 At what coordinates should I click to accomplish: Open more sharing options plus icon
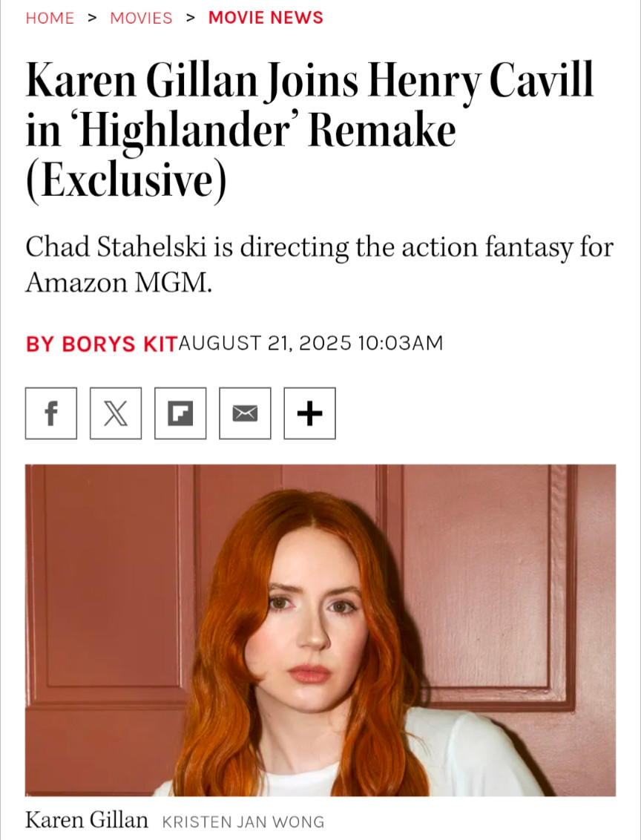pos(309,413)
